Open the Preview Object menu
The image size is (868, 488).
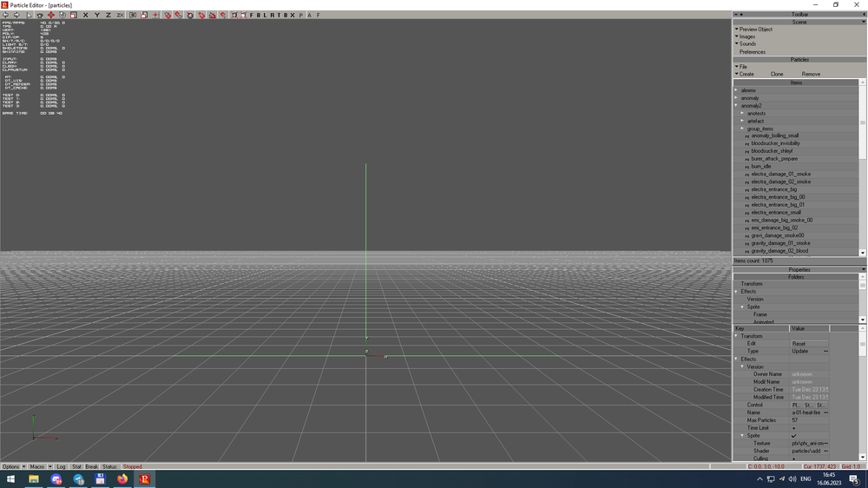pos(755,30)
